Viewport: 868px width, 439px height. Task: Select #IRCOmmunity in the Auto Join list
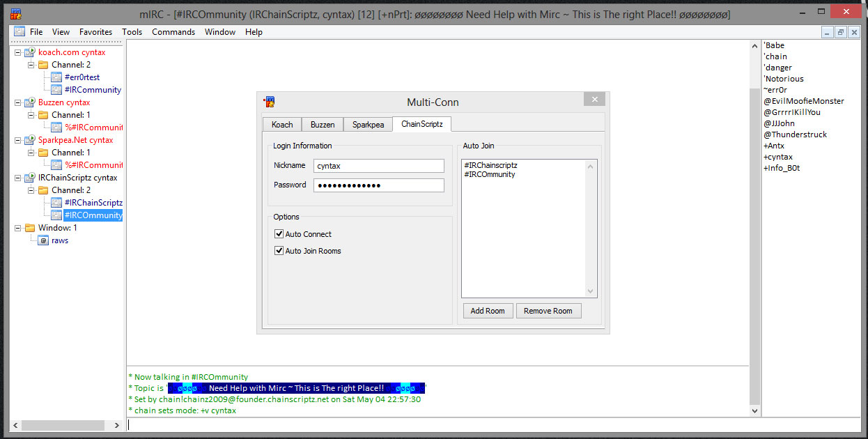[489, 174]
